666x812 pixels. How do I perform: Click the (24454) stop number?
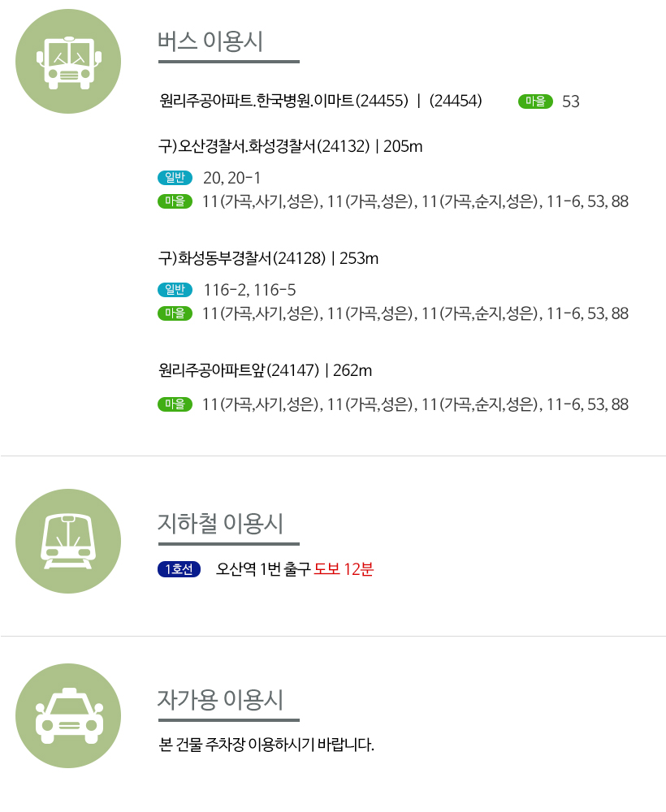pos(456,101)
